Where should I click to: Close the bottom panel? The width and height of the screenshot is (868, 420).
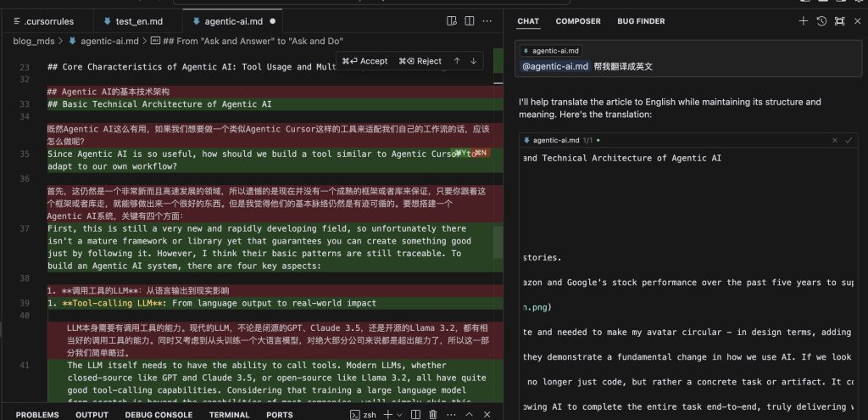(x=487, y=414)
